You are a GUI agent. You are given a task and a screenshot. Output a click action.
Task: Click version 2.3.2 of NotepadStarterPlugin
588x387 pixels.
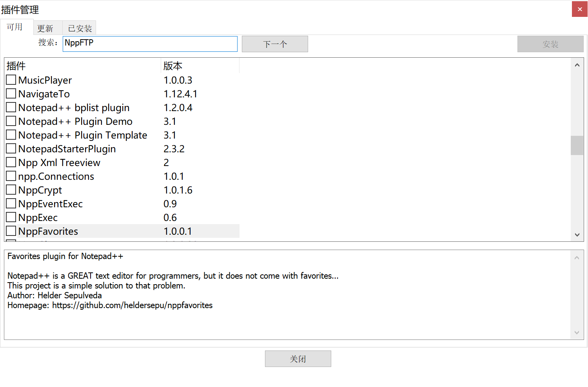click(174, 149)
